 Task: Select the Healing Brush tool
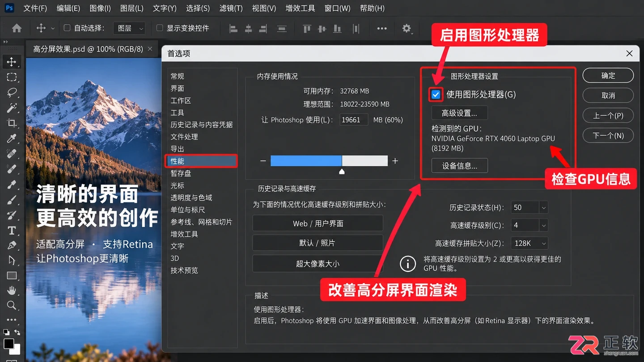coord(12,154)
